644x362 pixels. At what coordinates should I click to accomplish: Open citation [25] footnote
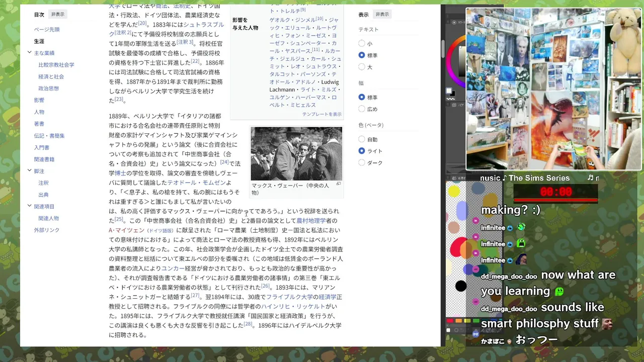pos(119,219)
